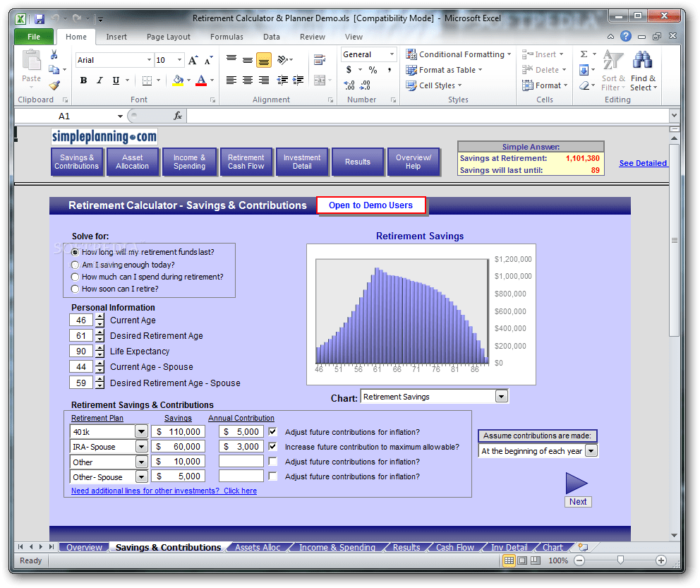Open the Chart selection dropdown
700x588 pixels.
(x=501, y=396)
